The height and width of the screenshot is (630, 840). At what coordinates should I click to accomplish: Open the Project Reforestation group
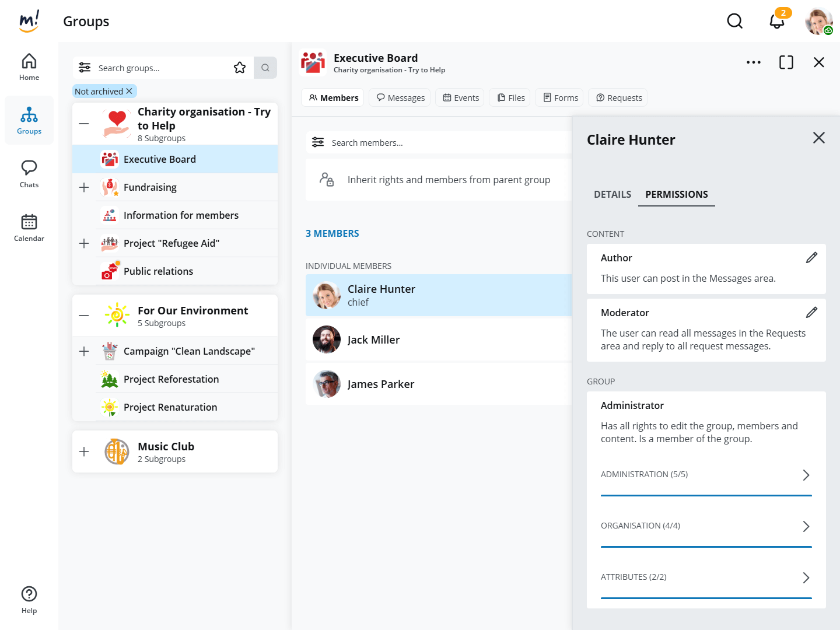(x=171, y=379)
